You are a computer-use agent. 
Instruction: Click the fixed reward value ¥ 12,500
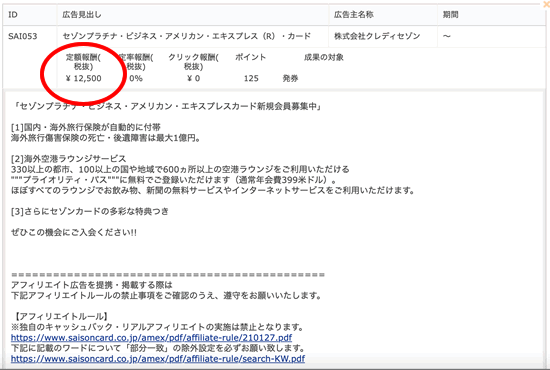click(x=83, y=78)
